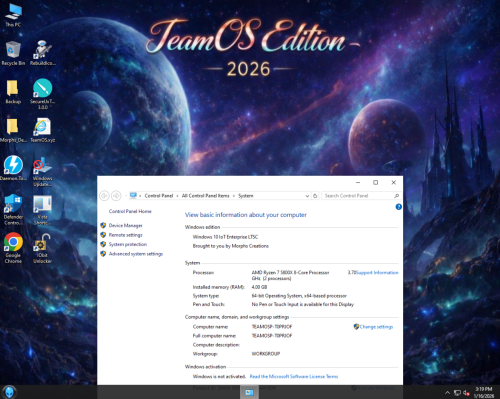Click "Windows is not activated." text
This screenshot has height=399, width=500.
pyautogui.click(x=219, y=376)
